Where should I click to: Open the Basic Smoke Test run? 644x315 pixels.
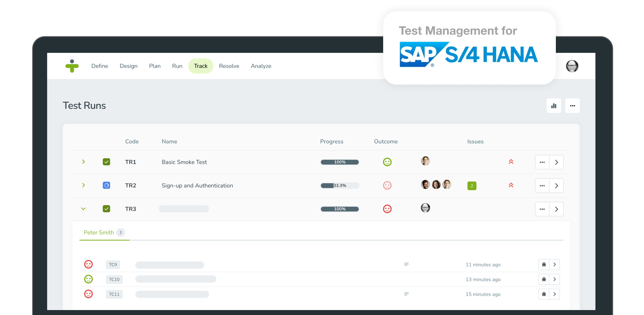point(184,162)
